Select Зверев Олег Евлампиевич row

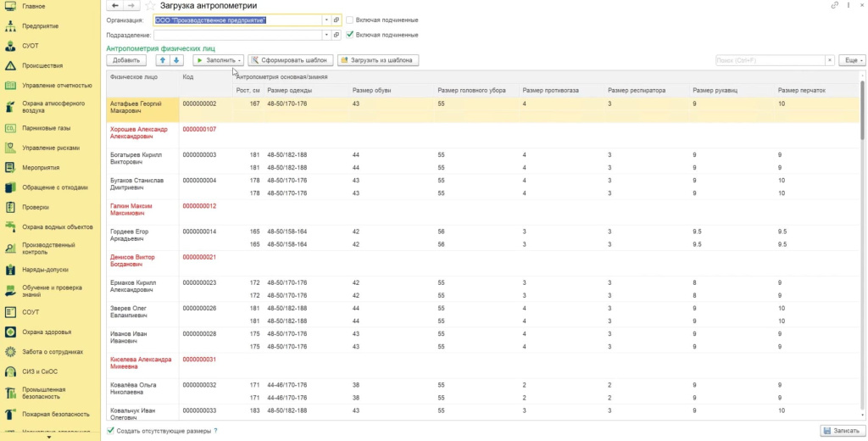click(482, 315)
